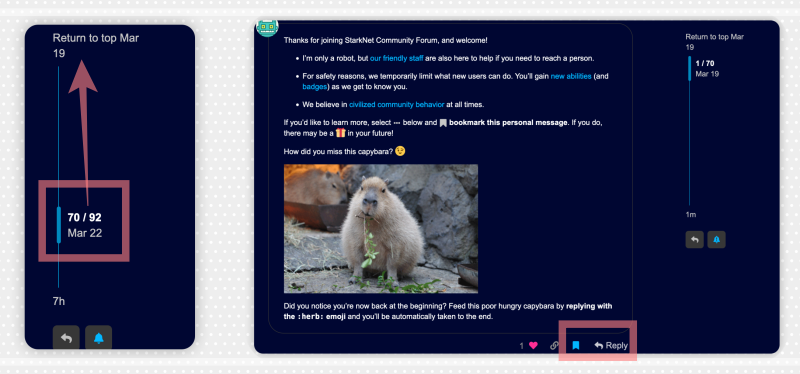Click the notification bell under the 1 / 70 timeline
This screenshot has width=800, height=374.
click(x=716, y=239)
